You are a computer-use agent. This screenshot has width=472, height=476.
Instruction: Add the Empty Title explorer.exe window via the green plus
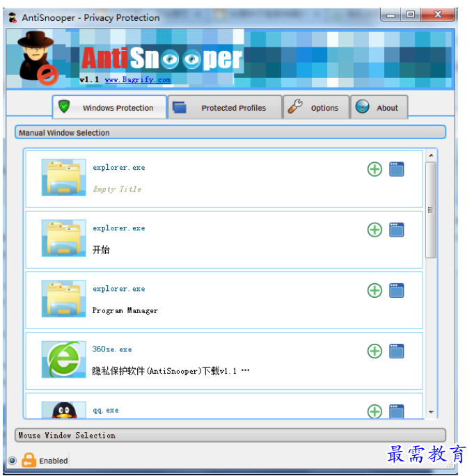click(375, 169)
